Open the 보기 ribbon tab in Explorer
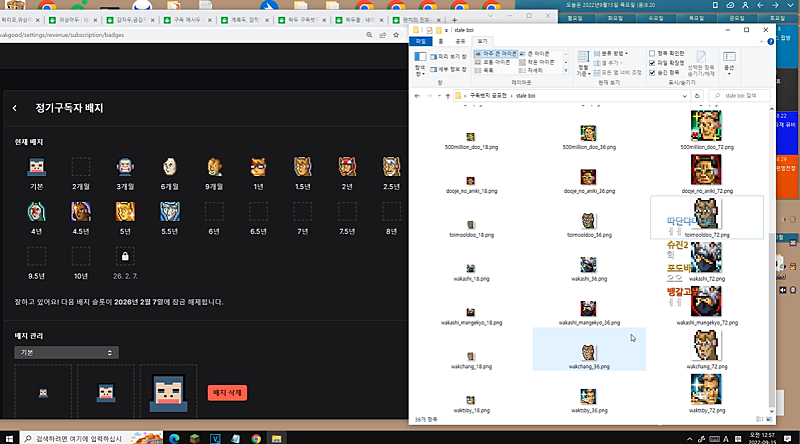The height and width of the screenshot is (444, 800). pos(482,41)
